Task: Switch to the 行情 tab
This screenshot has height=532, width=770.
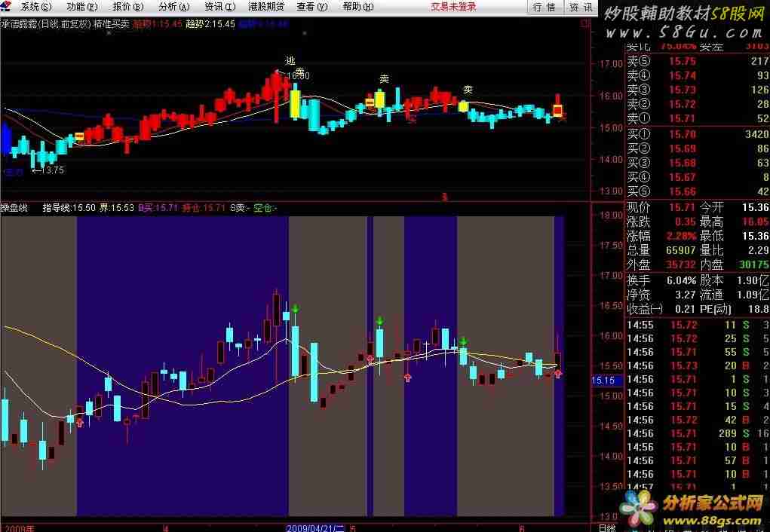Action: (x=544, y=8)
